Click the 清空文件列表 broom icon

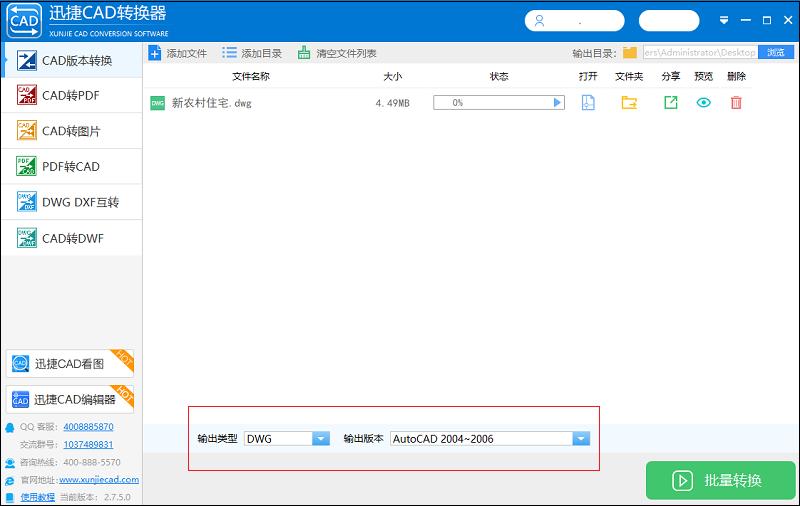304,53
